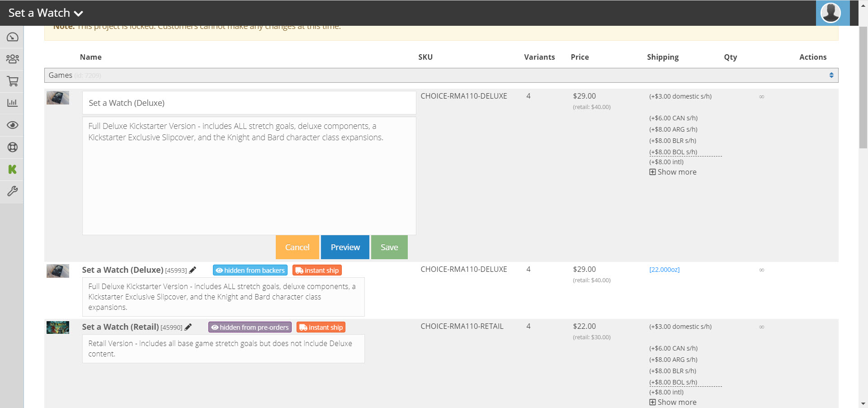The height and width of the screenshot is (408, 868).
Task: Open the life ring support icon
Action: [12, 147]
